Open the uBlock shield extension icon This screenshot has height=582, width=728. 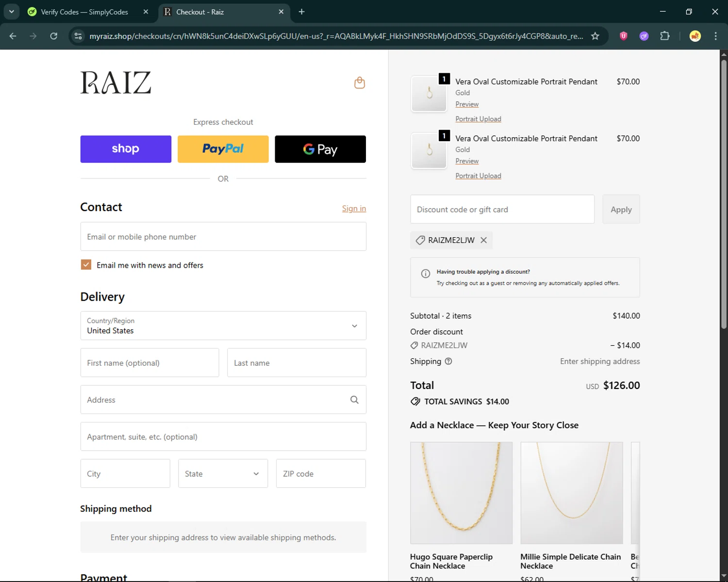coord(624,36)
